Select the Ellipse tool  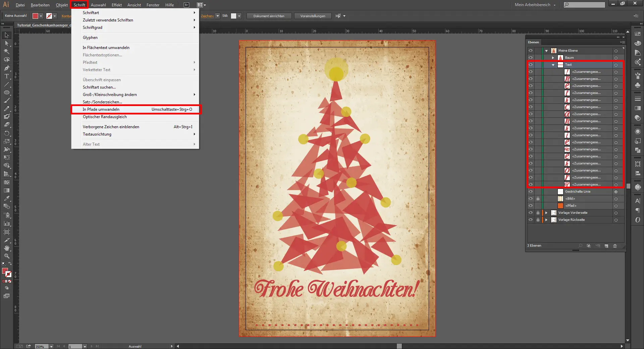pos(6,92)
